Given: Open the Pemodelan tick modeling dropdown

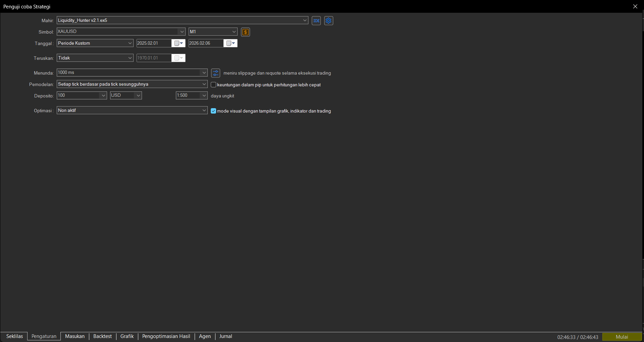Looking at the screenshot, I should coord(204,84).
